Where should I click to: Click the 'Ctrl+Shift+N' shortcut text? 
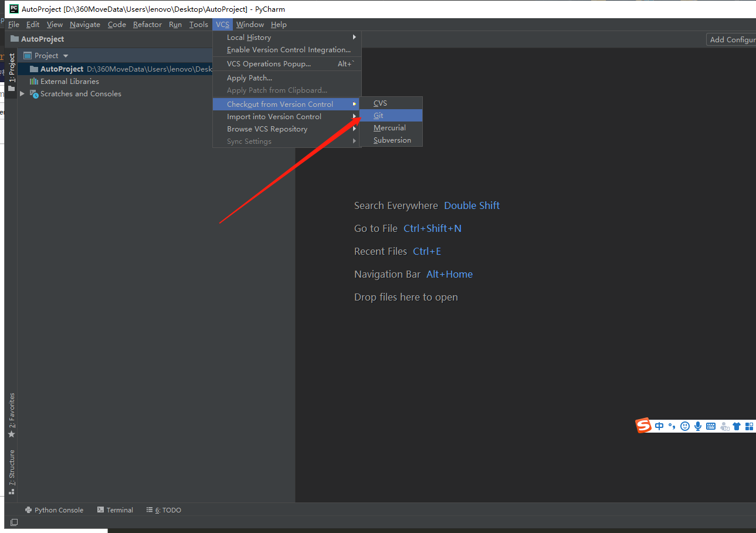(432, 228)
